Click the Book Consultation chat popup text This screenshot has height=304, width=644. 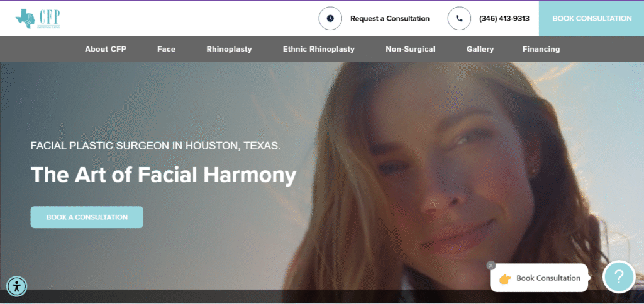click(548, 278)
